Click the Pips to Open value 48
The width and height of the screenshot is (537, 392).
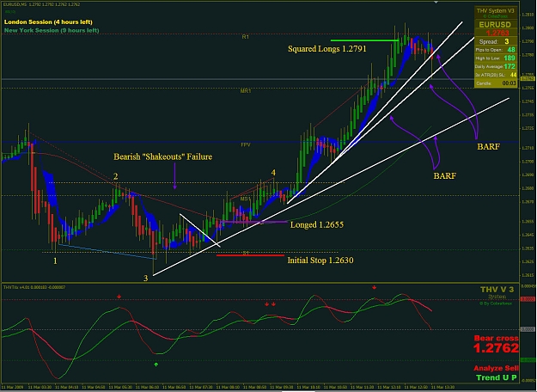[x=511, y=50]
